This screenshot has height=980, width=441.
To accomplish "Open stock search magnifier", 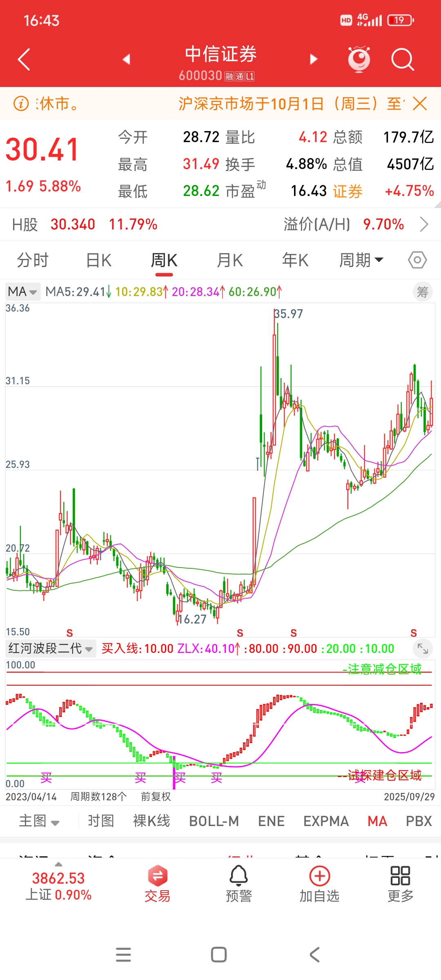I will 403,60.
